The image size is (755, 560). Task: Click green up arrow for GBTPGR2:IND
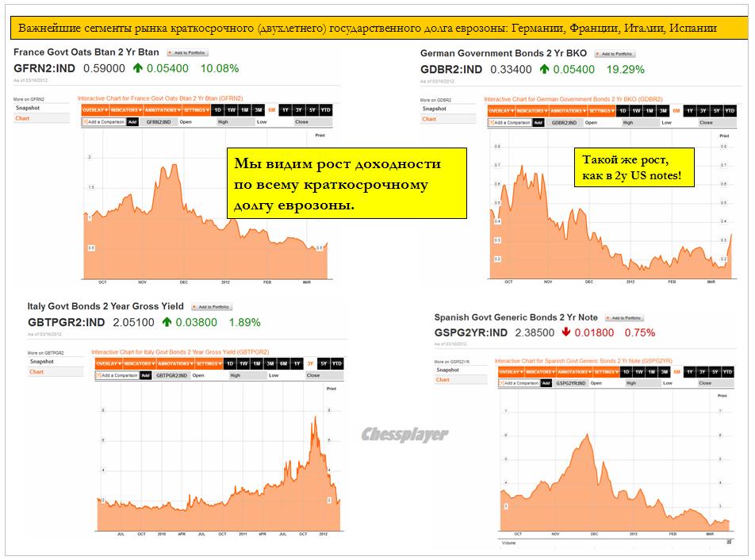167,323
